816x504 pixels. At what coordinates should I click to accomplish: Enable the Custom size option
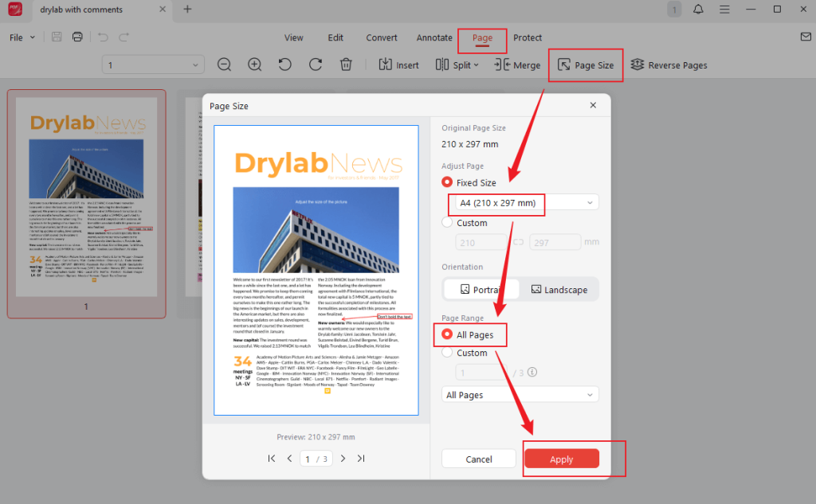pyautogui.click(x=446, y=223)
